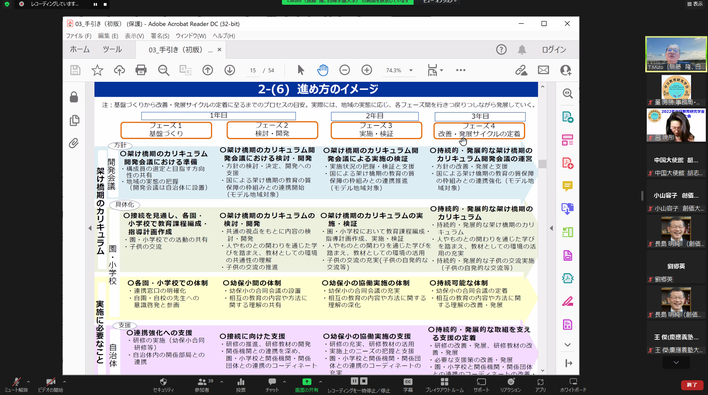Click the search magnifier tool in right pane
The image size is (708, 395).
click(568, 93)
